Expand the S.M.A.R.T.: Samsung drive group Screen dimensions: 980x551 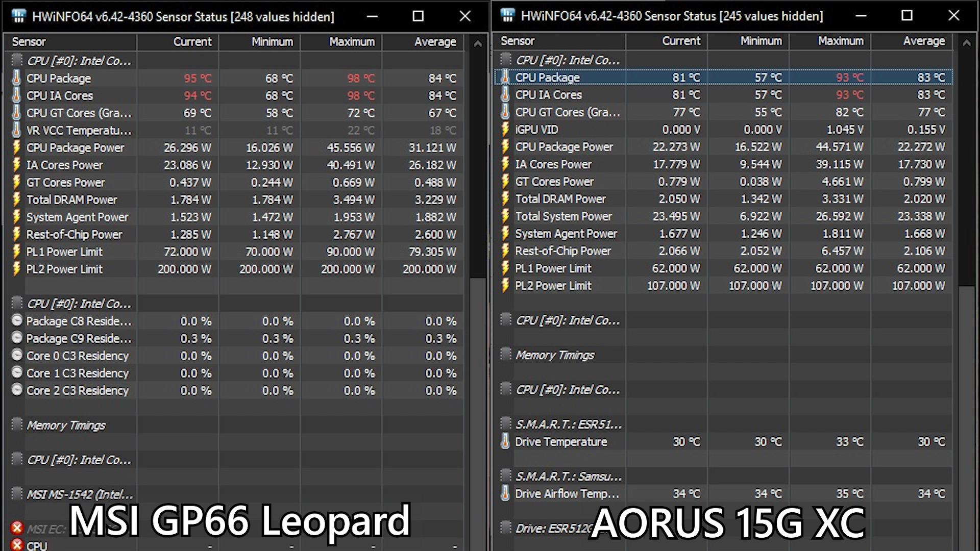click(506, 475)
